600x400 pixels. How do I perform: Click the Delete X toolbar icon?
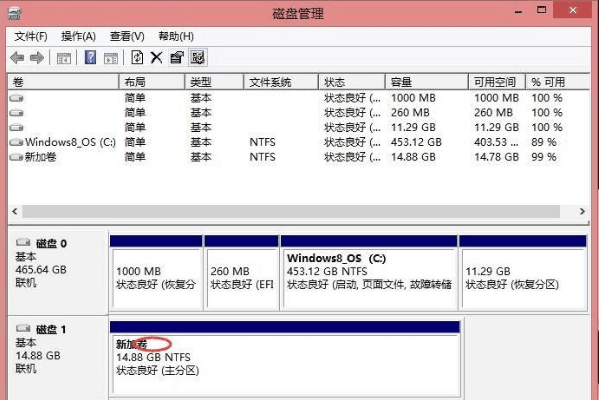(156, 58)
